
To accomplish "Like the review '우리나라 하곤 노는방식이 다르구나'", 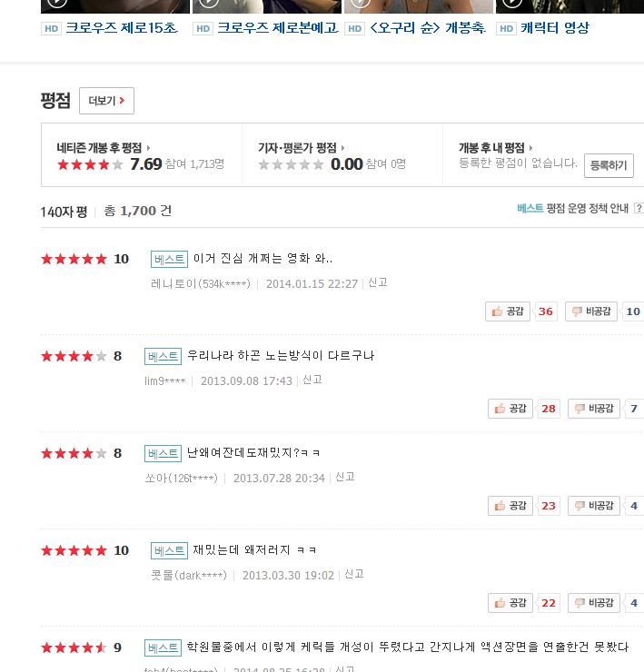I will [x=510, y=409].
